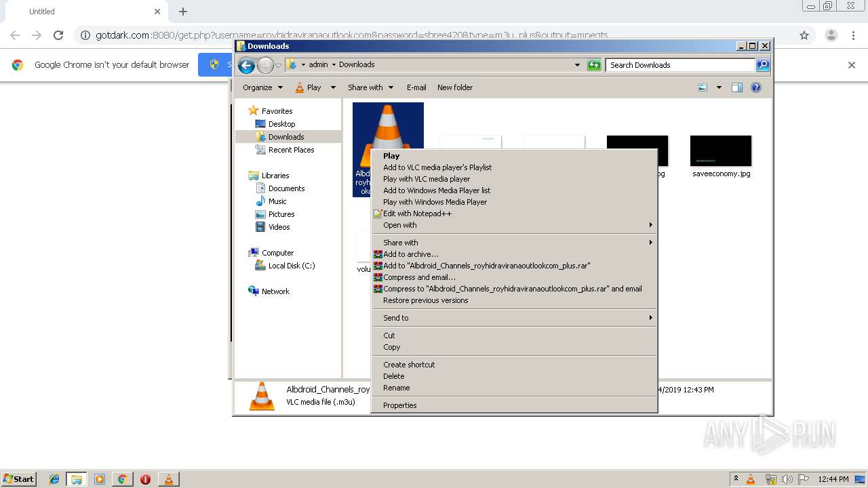This screenshot has width=868, height=488.
Task: Click the volume speaker tray icon
Action: 787,479
